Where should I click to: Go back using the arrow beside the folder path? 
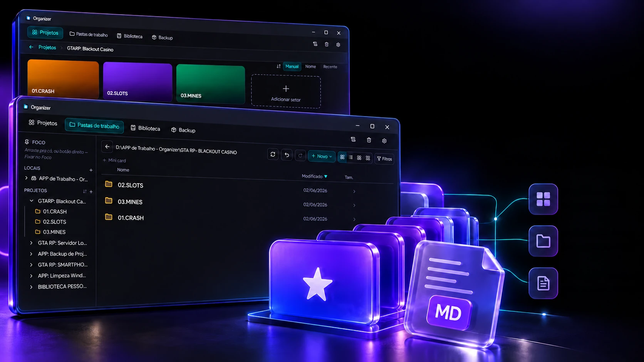tap(107, 147)
